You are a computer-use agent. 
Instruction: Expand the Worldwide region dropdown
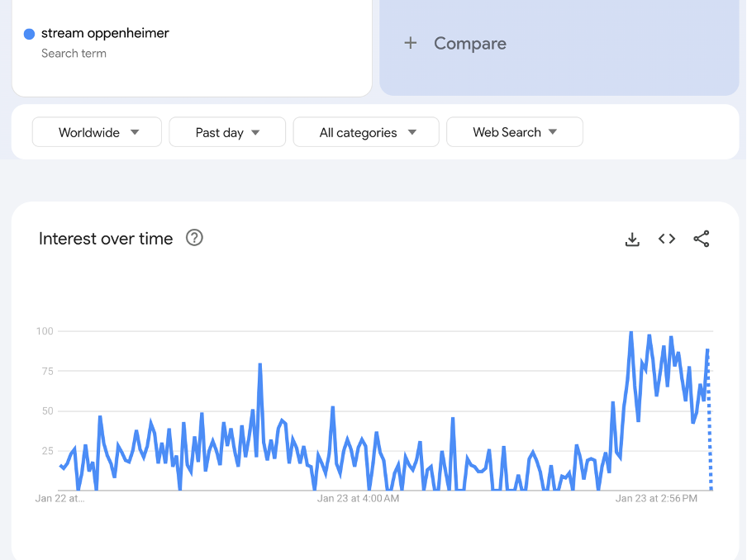click(98, 132)
